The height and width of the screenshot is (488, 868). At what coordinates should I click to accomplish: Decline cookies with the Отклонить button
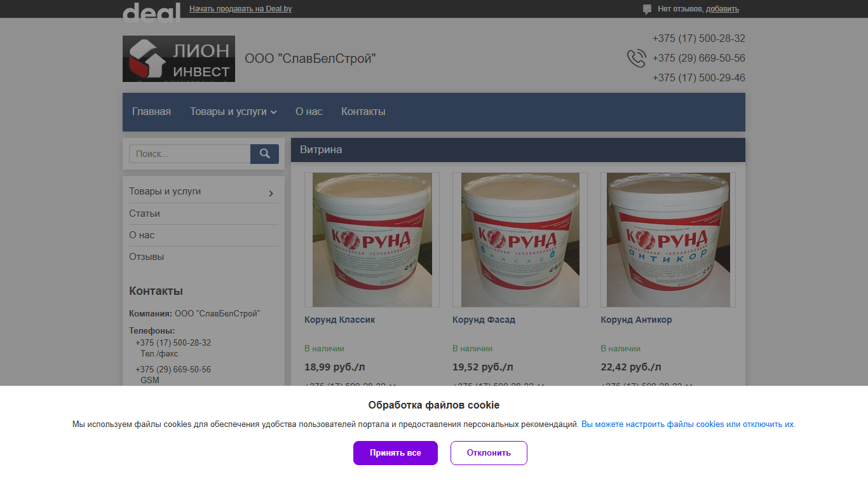click(489, 453)
